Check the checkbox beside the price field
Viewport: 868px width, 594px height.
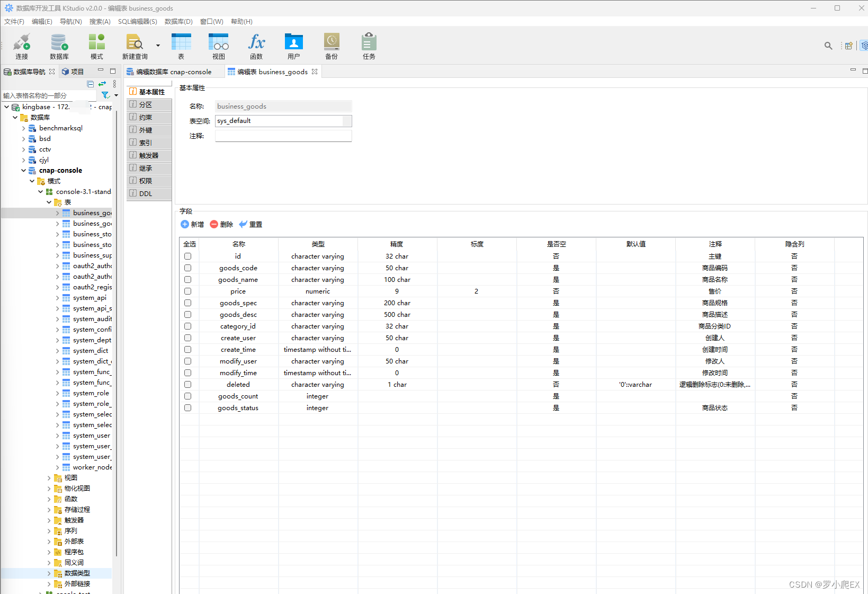click(x=187, y=291)
